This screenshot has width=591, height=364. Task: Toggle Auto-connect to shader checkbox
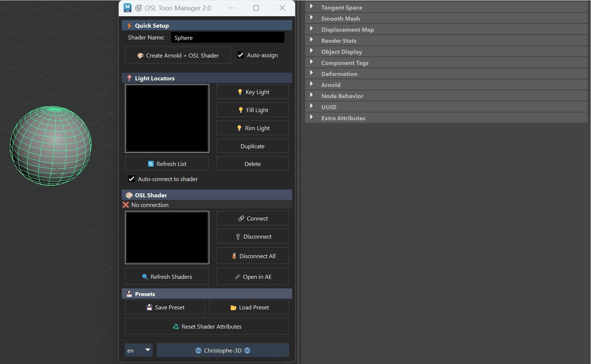pyautogui.click(x=131, y=179)
